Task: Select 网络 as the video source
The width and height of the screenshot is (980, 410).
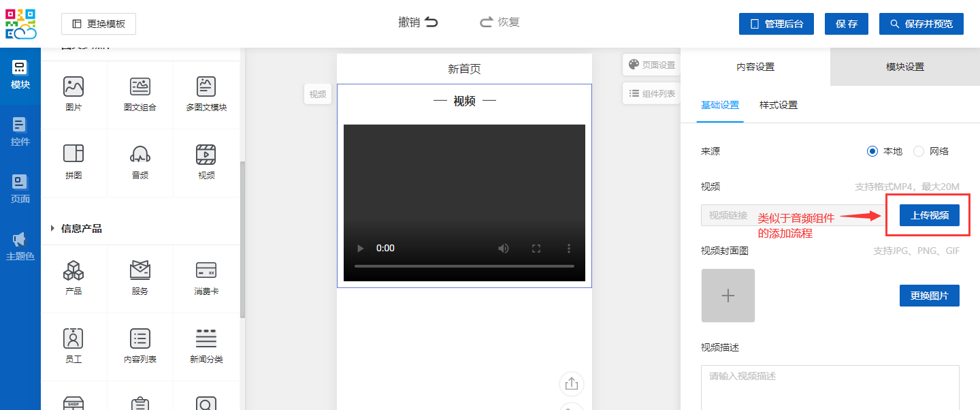Action: pyautogui.click(x=919, y=151)
